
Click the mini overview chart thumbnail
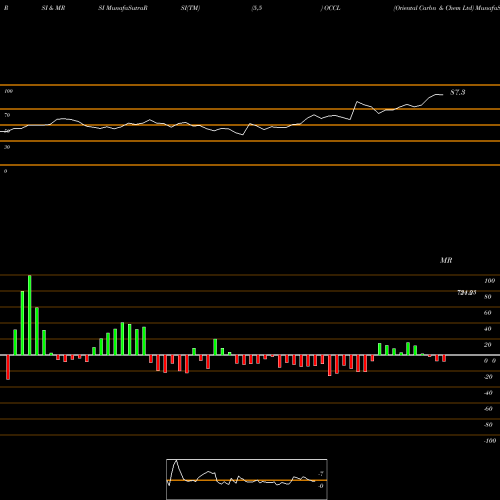coord(247,479)
